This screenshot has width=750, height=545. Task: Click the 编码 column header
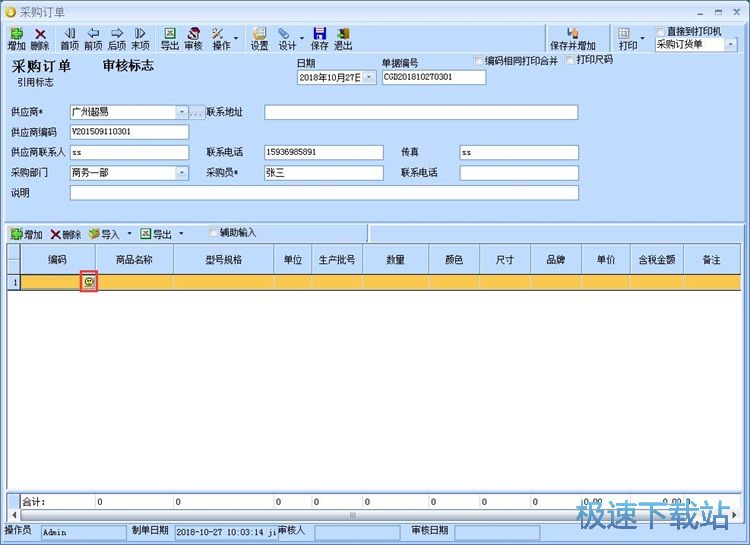tap(57, 259)
